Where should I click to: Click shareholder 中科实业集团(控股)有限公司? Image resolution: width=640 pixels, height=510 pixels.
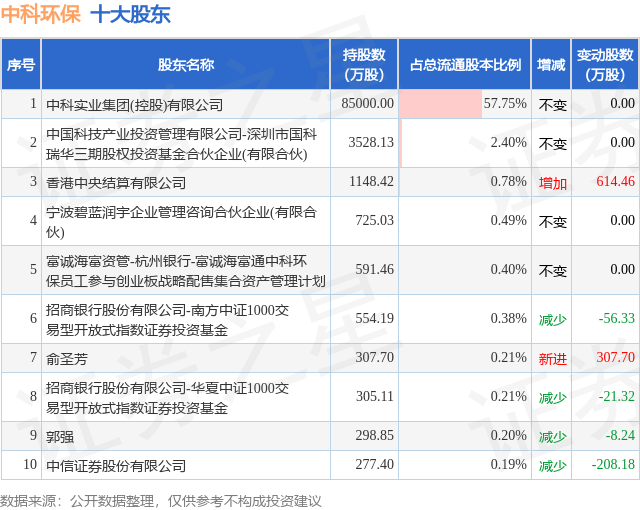click(134, 105)
